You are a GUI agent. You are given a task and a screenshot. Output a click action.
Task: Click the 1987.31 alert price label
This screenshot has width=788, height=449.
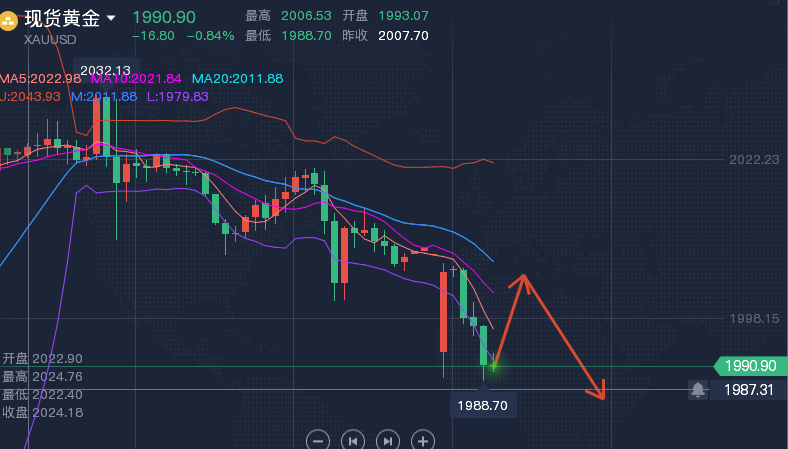click(x=750, y=390)
